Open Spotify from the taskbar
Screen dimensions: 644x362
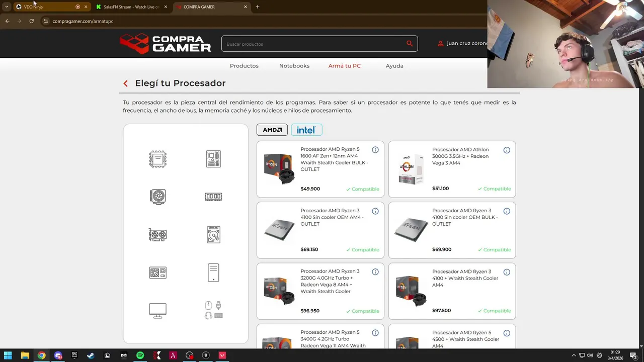pyautogui.click(x=140, y=355)
